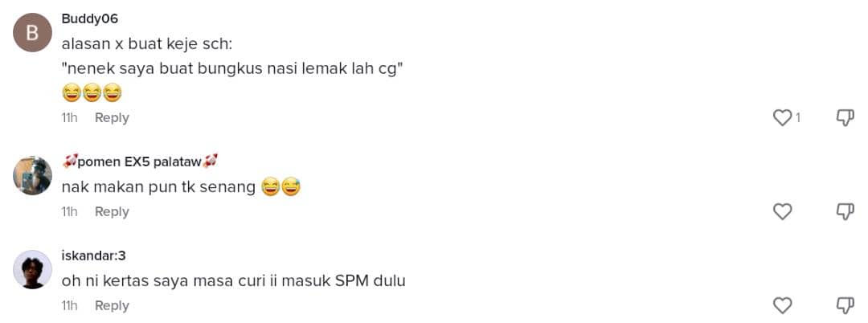This screenshot has height=323, width=868.
Task: Click the like count on Buddy06's comment
Action: pyautogui.click(x=798, y=118)
